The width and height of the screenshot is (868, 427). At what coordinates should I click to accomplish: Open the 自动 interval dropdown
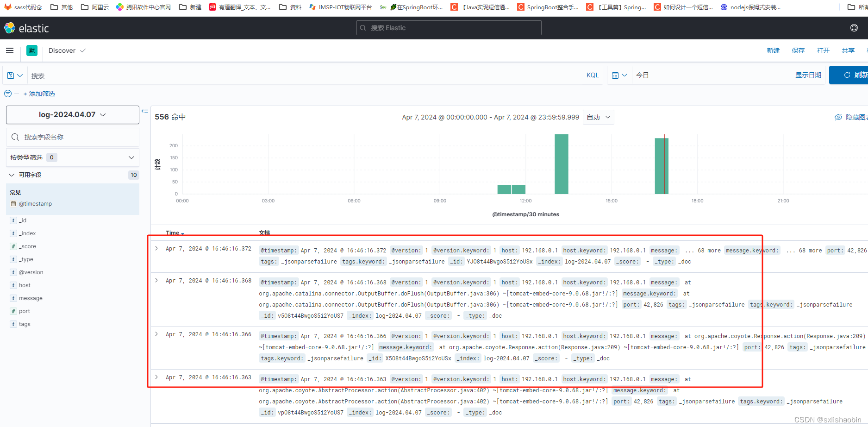tap(599, 117)
